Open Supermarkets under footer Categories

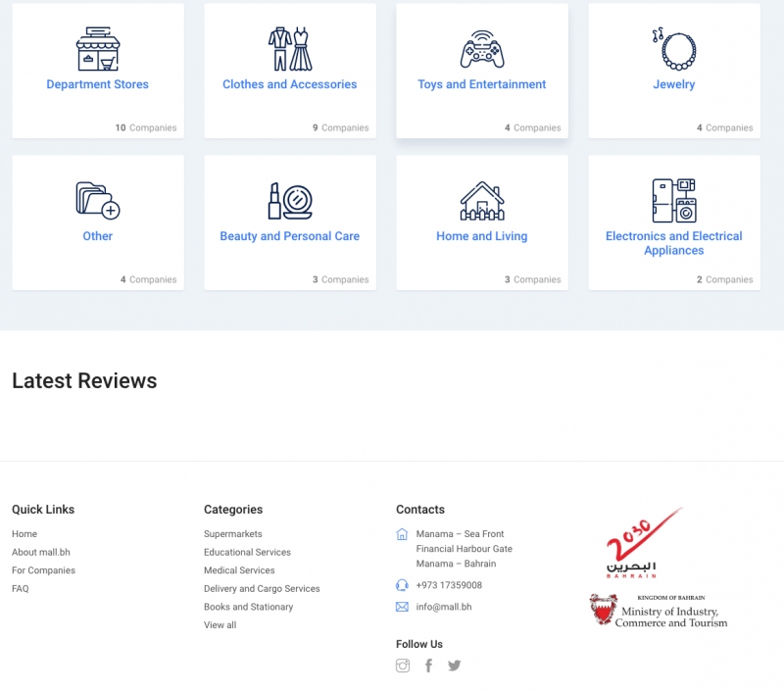[233, 534]
